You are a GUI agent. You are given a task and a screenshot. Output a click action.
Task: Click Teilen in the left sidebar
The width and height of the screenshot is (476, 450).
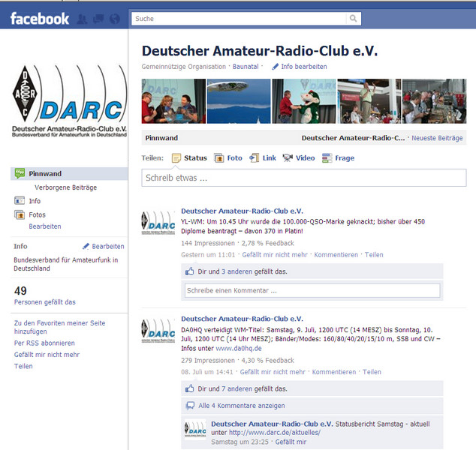click(23, 366)
